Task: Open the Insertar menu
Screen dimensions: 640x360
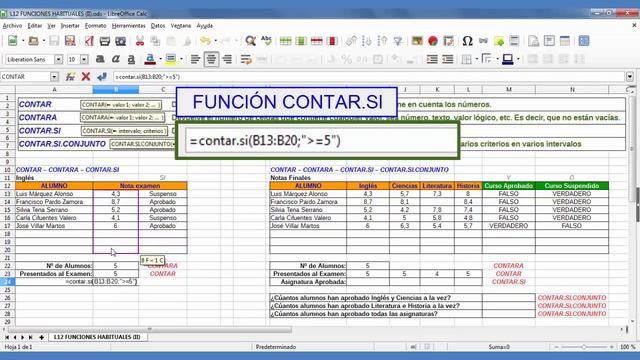Action: [70, 26]
